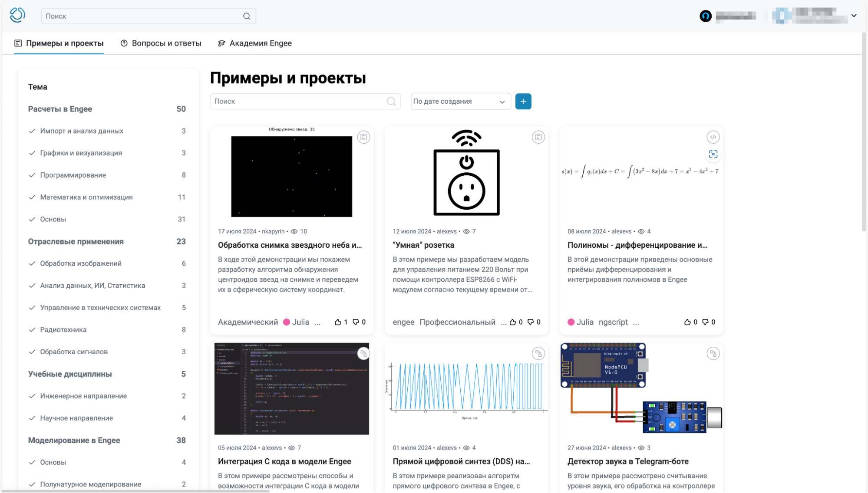
Task: Click the NodeMCU circuit thumbnail
Action: point(641,388)
